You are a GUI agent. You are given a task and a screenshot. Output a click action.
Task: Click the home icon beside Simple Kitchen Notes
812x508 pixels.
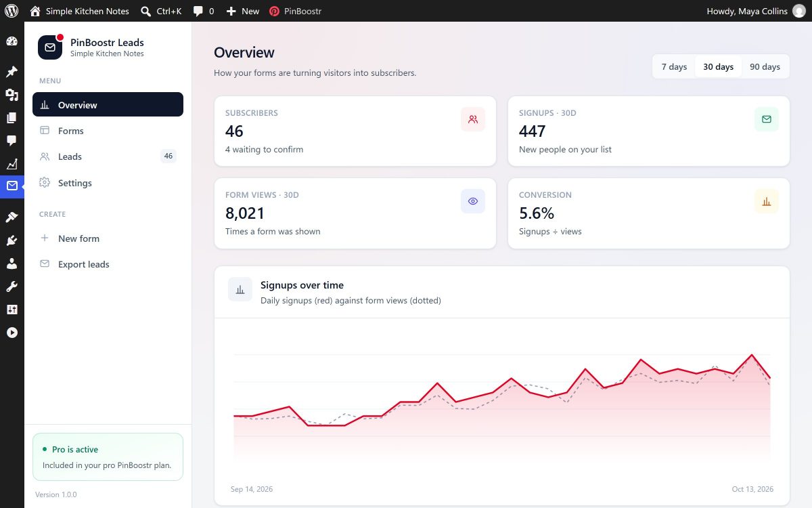tap(35, 11)
